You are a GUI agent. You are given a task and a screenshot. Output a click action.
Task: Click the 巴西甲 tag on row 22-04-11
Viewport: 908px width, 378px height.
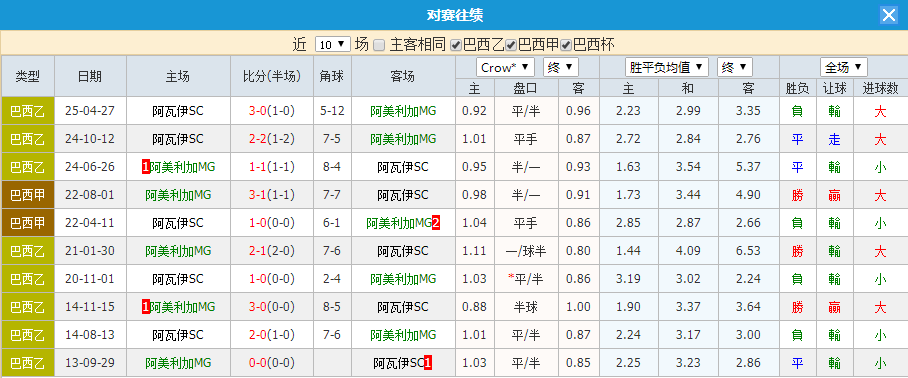[x=28, y=223]
